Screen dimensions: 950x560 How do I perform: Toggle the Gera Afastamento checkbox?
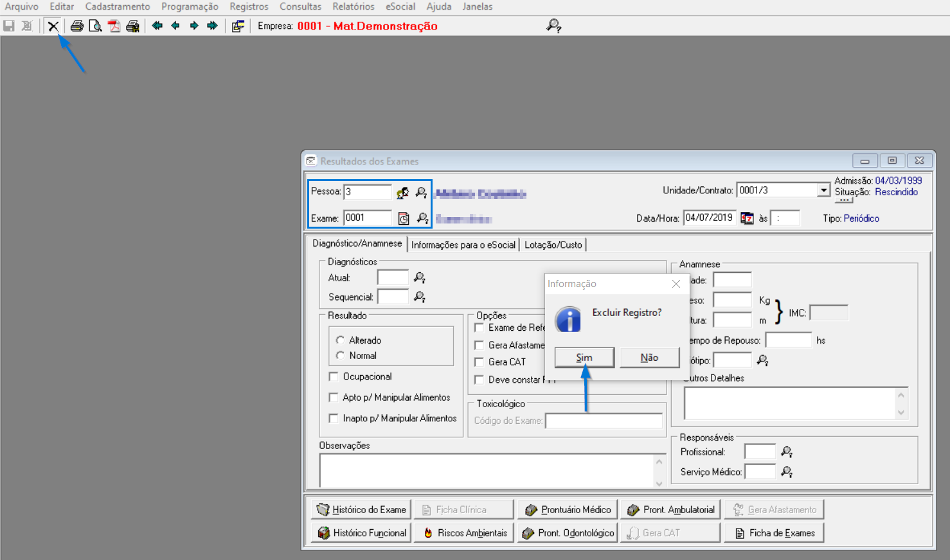pos(479,345)
